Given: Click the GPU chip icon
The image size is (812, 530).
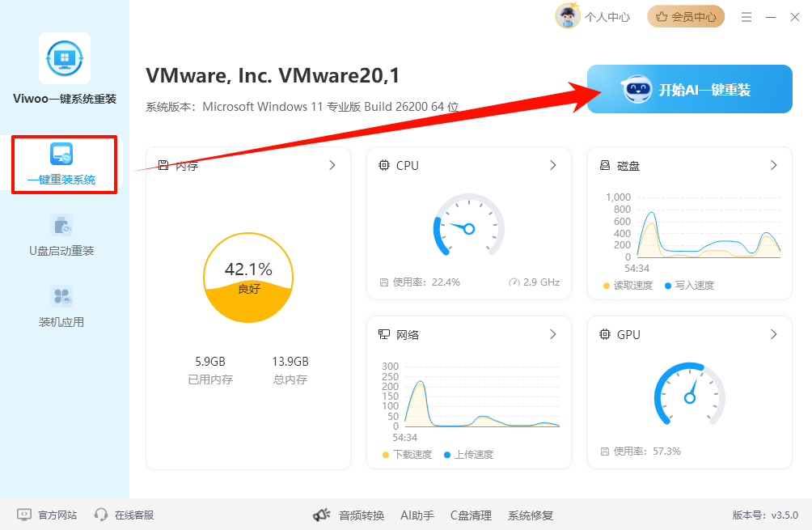Looking at the screenshot, I should [604, 334].
